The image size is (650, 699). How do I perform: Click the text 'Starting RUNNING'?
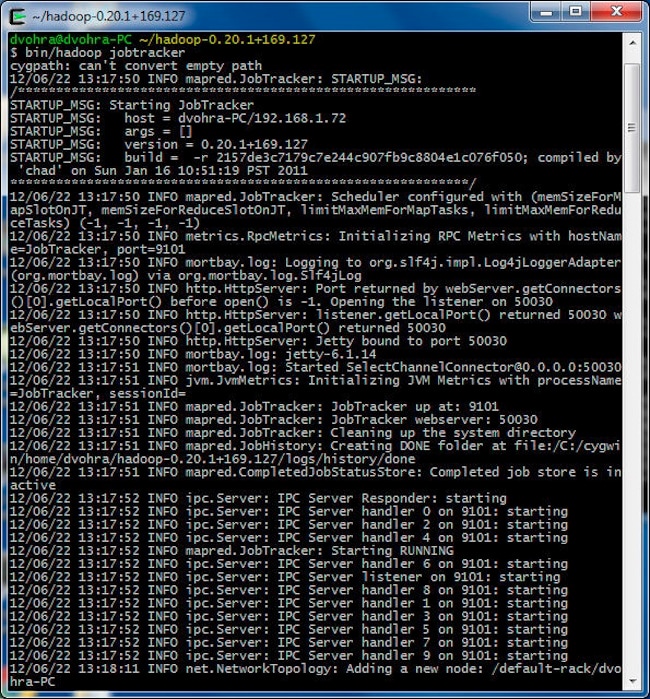click(392, 551)
